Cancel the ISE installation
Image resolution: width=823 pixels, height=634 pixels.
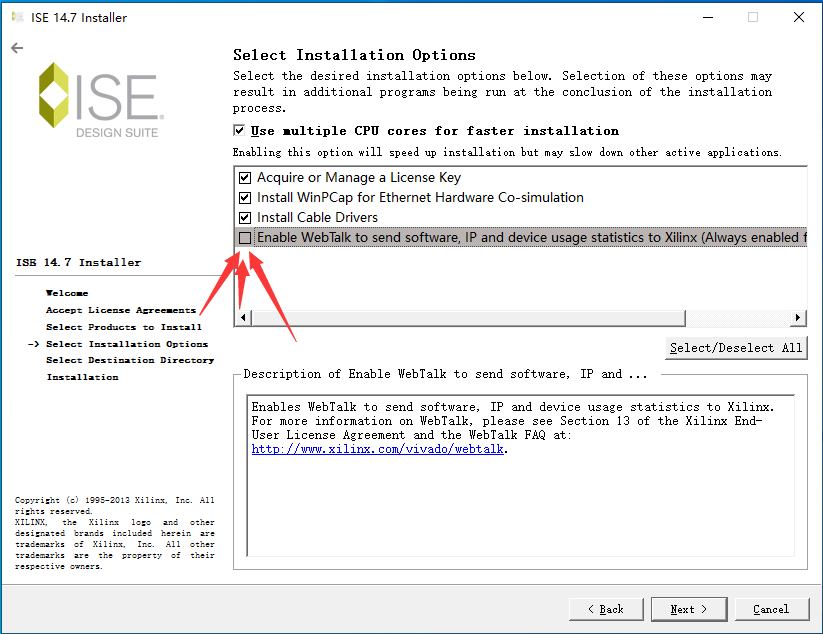[772, 609]
